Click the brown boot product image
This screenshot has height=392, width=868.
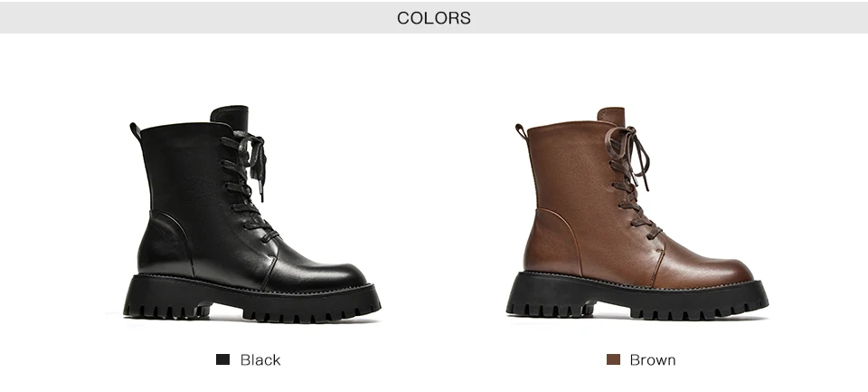click(637, 214)
